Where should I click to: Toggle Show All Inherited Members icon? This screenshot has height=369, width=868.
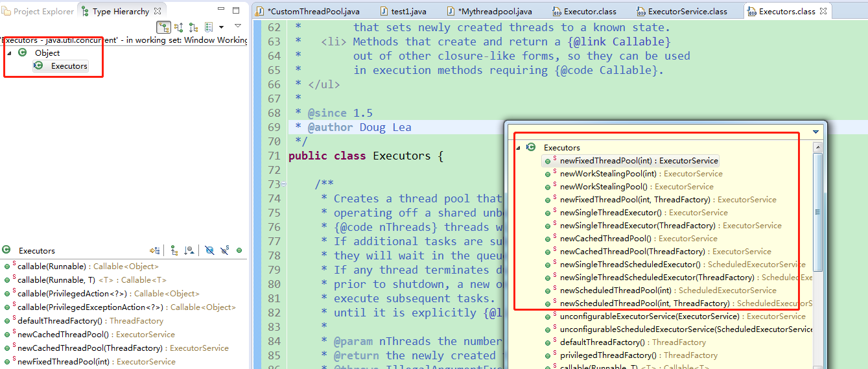[174, 250]
